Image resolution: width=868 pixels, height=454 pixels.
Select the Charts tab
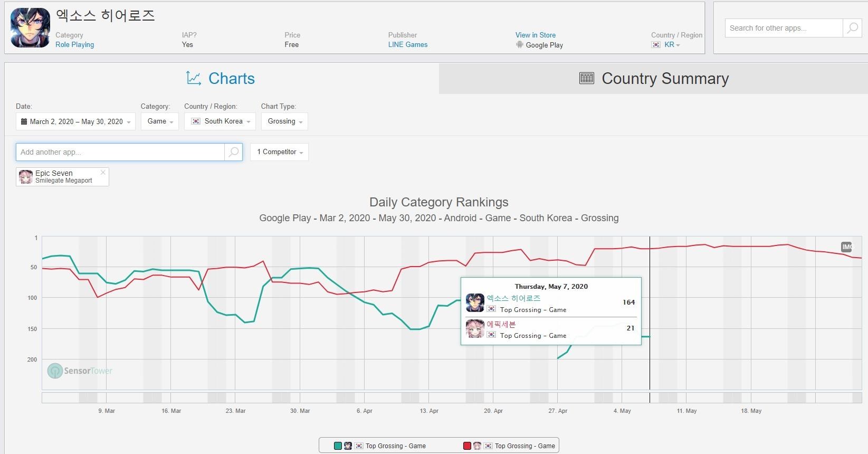221,79
